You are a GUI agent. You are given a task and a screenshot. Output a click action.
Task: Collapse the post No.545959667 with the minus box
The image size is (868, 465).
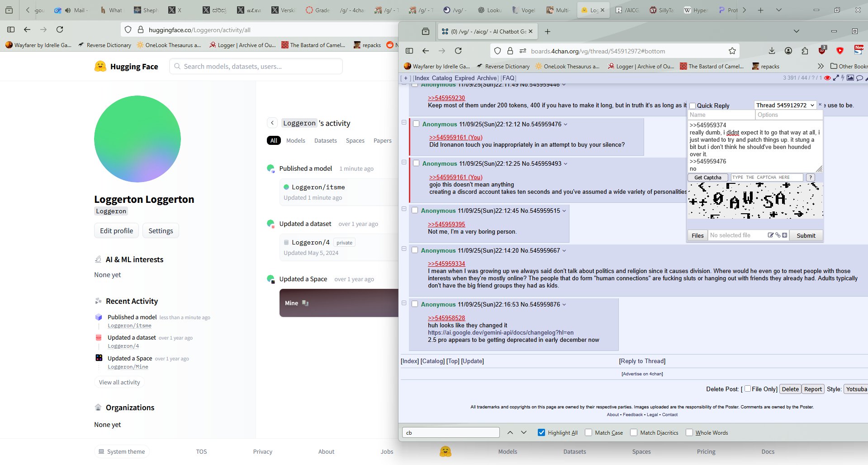point(404,249)
